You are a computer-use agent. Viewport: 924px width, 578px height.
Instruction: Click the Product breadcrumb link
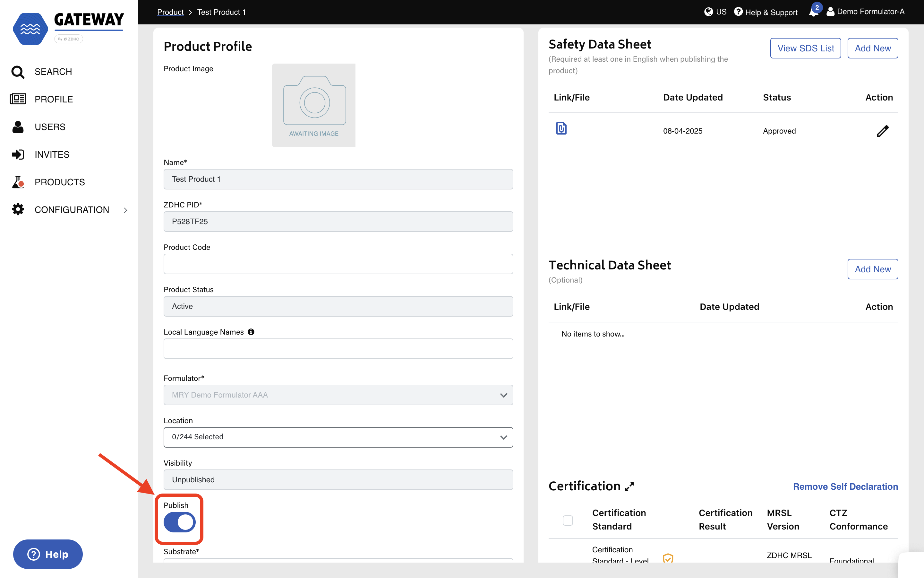(170, 12)
